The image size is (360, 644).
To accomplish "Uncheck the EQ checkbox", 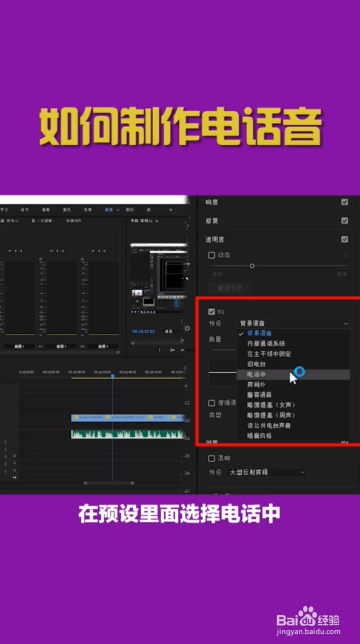I will (x=212, y=312).
